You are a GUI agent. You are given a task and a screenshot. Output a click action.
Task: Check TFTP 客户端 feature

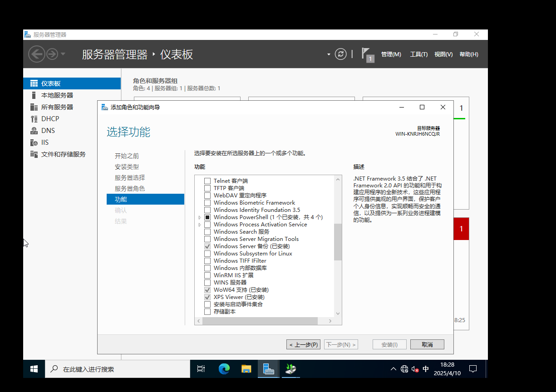[207, 188]
